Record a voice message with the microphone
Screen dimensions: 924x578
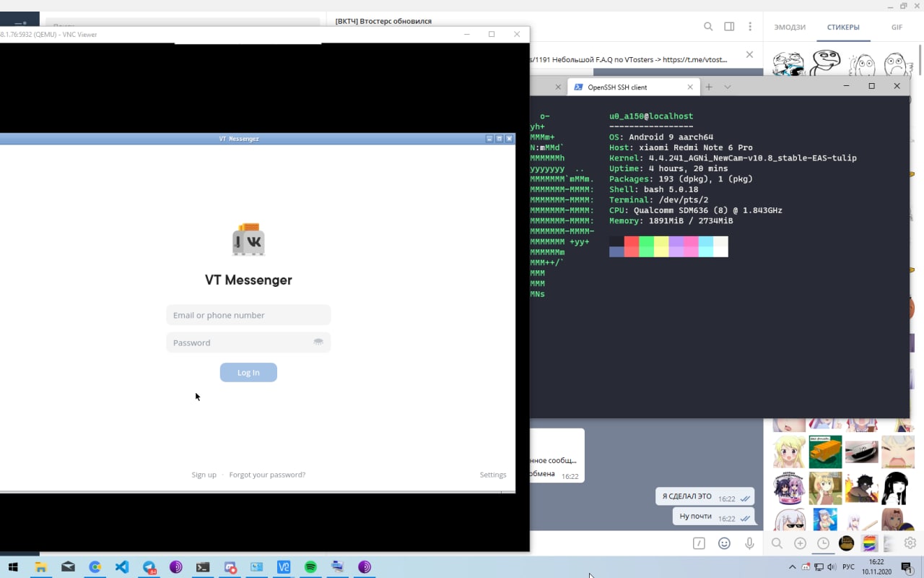tap(750, 543)
